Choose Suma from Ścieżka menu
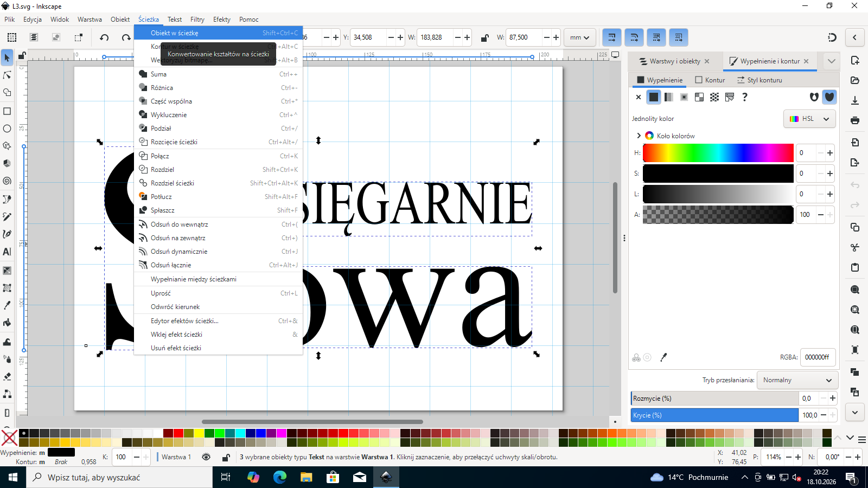This screenshot has height=488, width=868. 218,74
